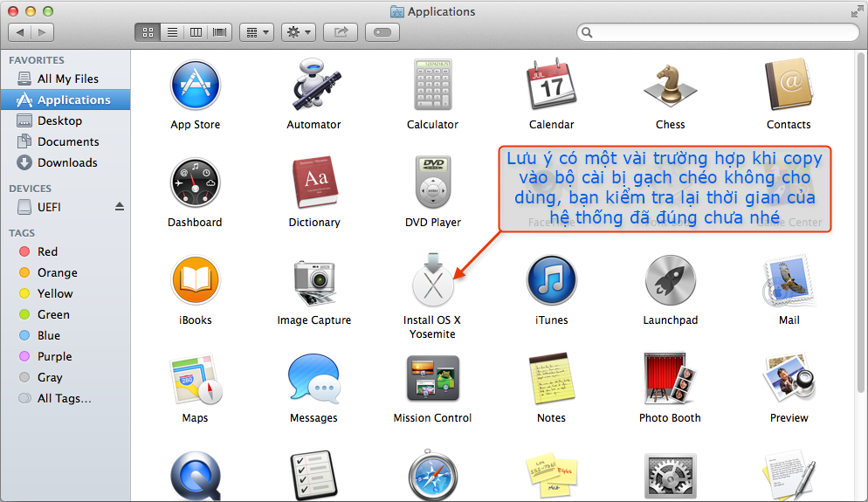The height and width of the screenshot is (502, 868).
Task: Open the item arrangement dropdown
Action: tap(258, 32)
